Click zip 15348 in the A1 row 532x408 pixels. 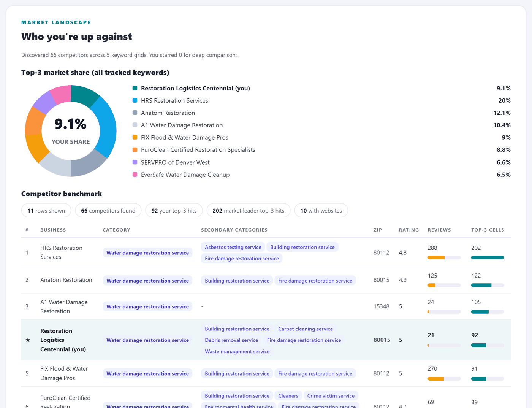pyautogui.click(x=381, y=306)
